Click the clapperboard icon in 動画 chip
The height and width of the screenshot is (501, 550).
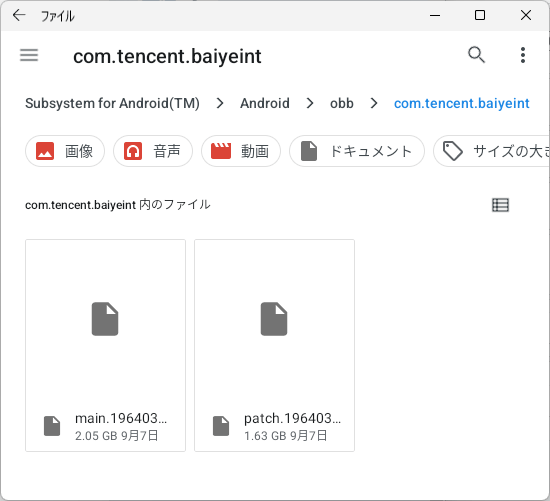click(x=221, y=151)
